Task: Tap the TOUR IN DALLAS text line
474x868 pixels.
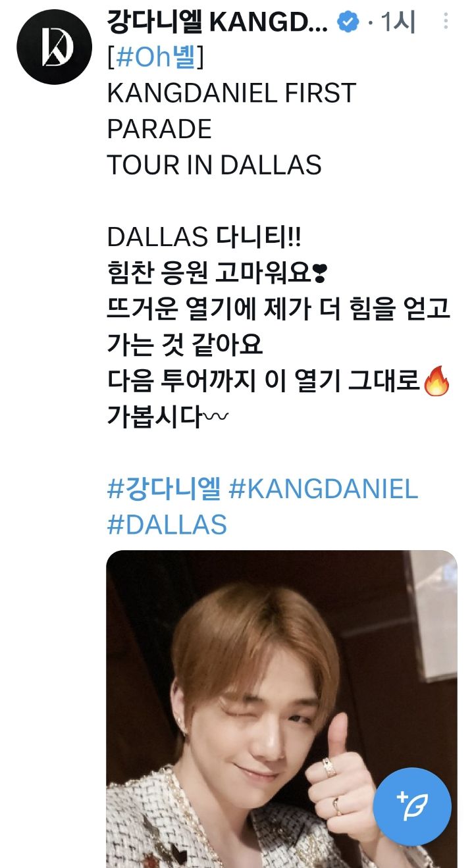Action: (214, 165)
